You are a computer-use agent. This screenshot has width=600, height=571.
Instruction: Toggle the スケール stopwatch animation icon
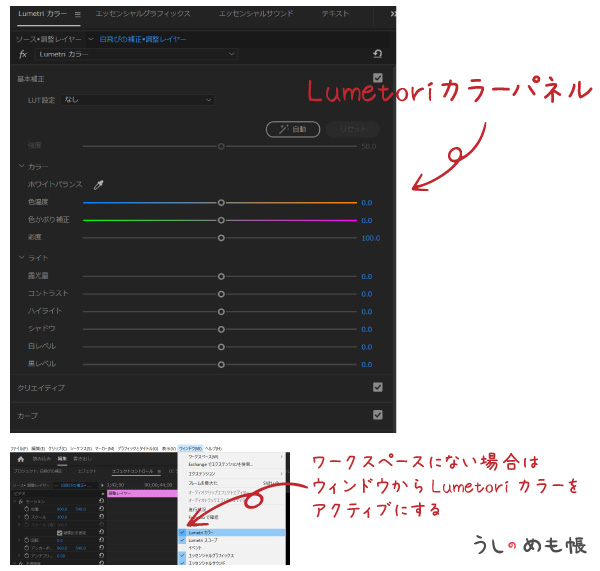[26, 517]
